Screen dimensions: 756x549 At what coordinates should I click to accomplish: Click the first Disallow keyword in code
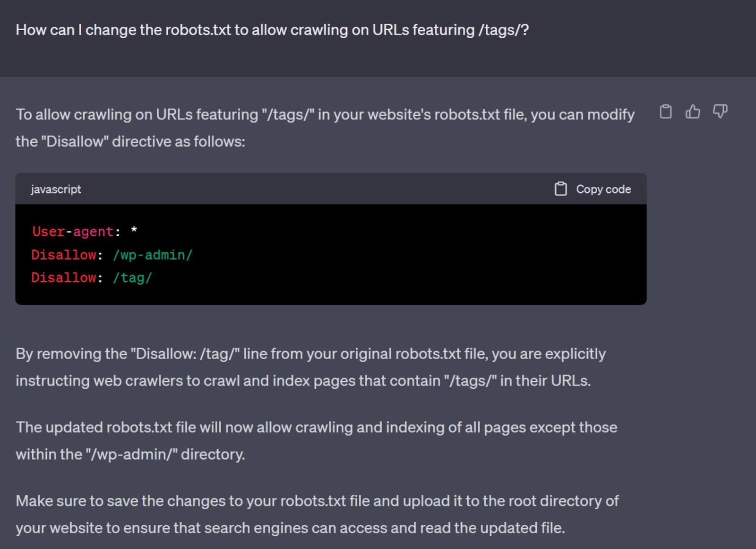pos(64,255)
